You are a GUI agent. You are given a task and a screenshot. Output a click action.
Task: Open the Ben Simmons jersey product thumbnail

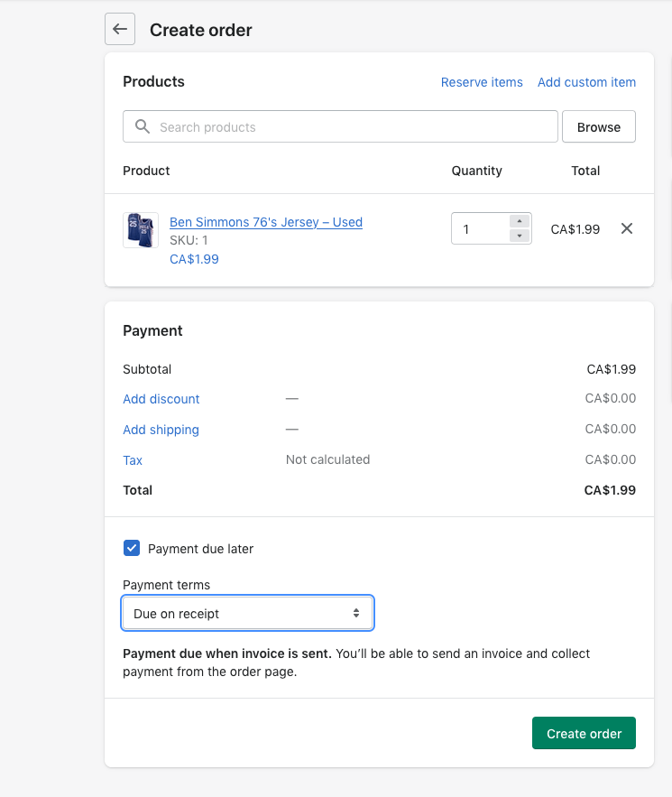pos(141,229)
